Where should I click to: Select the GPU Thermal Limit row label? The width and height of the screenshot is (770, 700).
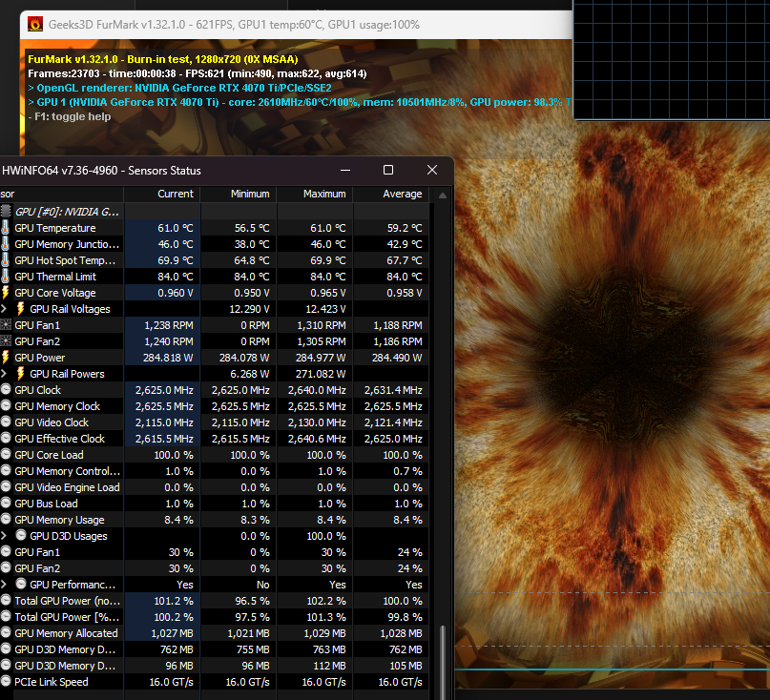(55, 277)
